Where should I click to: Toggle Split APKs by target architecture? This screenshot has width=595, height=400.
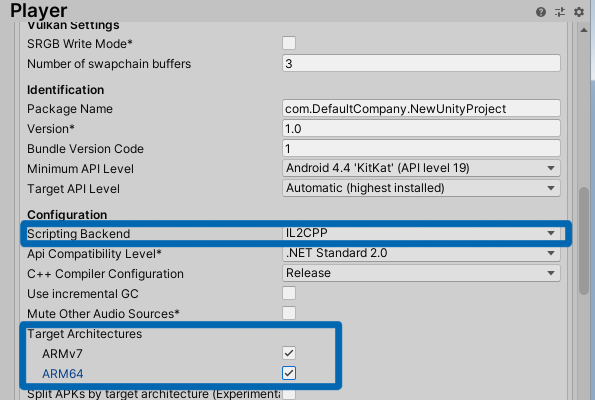tap(289, 394)
